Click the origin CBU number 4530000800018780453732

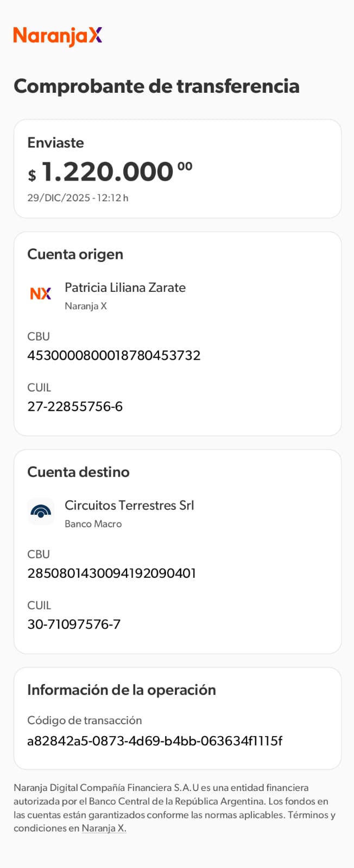pyautogui.click(x=114, y=355)
